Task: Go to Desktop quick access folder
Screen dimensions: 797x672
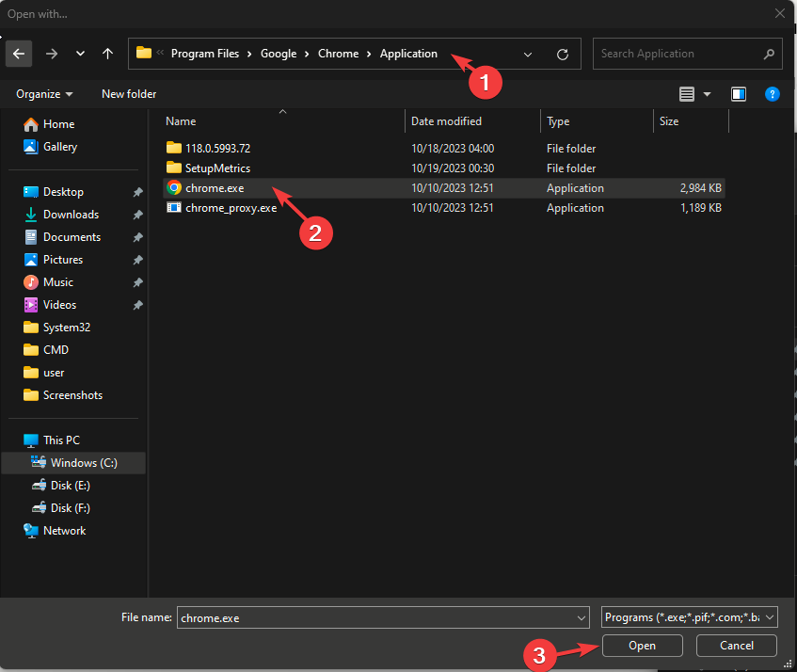Action: (63, 192)
